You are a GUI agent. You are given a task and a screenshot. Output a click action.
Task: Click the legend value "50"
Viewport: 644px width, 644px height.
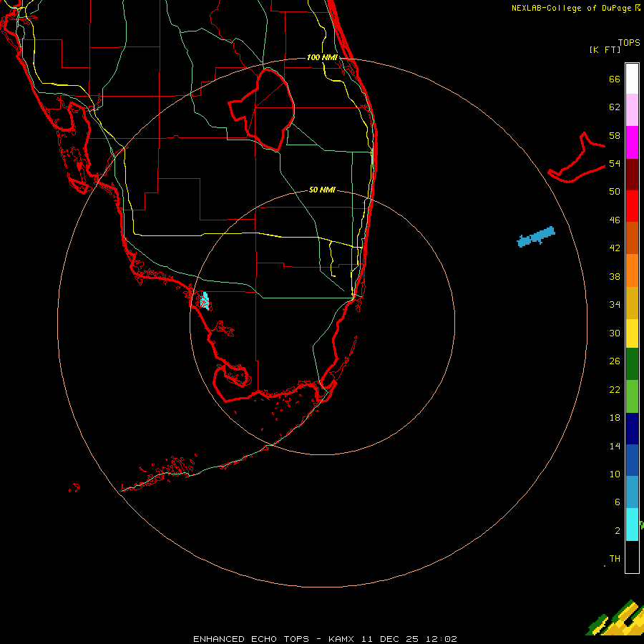click(x=615, y=192)
